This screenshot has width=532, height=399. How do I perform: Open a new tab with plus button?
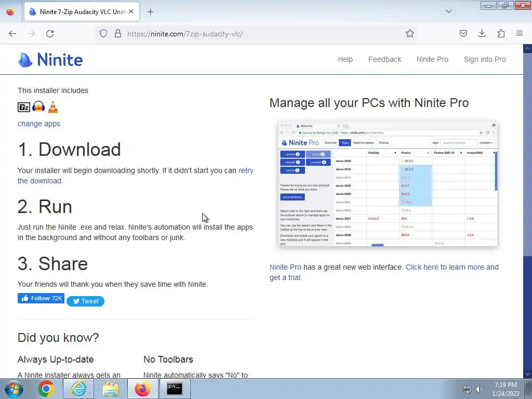coord(151,12)
